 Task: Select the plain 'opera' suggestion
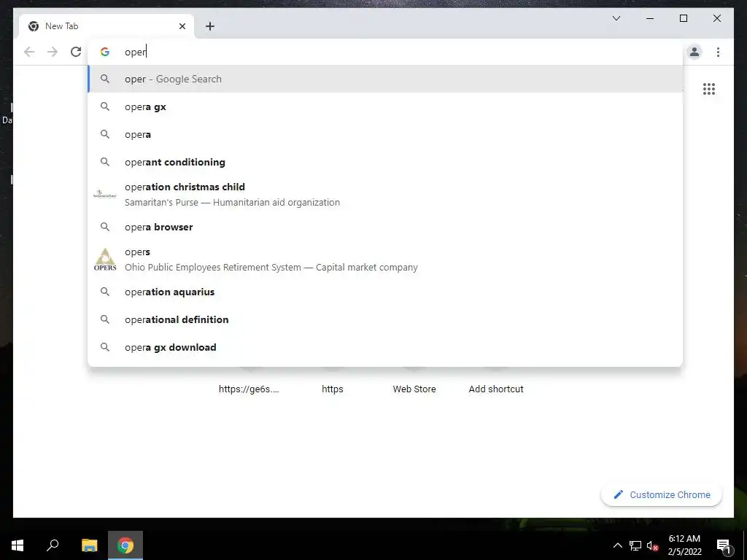[x=385, y=134]
